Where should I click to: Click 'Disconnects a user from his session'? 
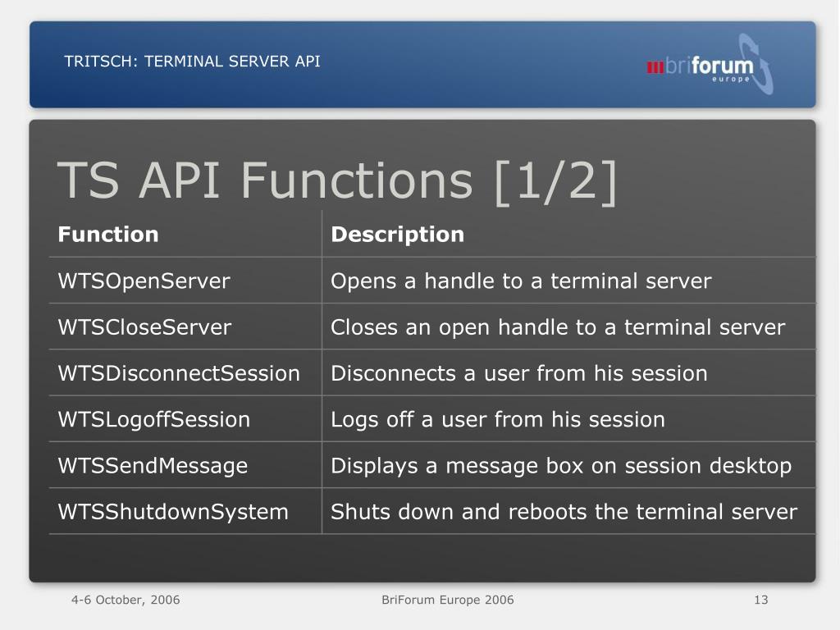click(519, 373)
